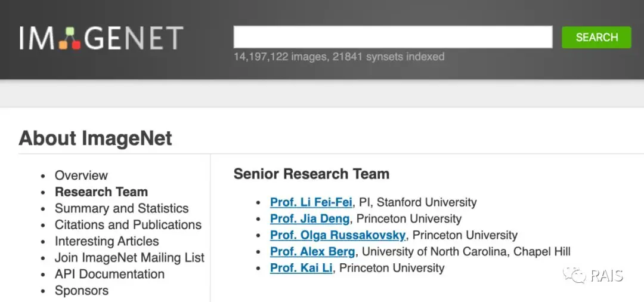
Task: Go to Citations and Publications
Action: click(128, 225)
